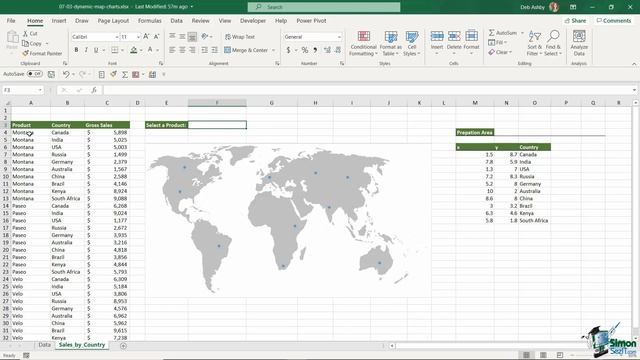This screenshot has width=640, height=360.
Task: Click the world map chart
Action: tap(288, 220)
